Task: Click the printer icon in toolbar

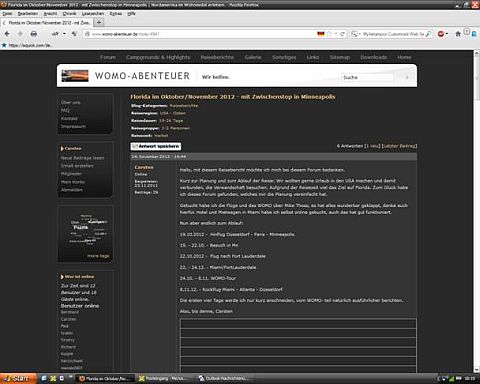Action: pos(34,34)
